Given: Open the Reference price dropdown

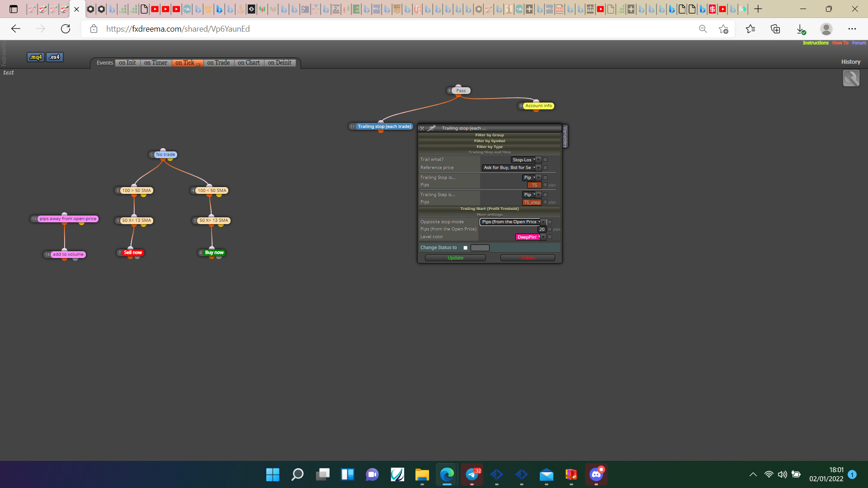Looking at the screenshot, I should 511,168.
